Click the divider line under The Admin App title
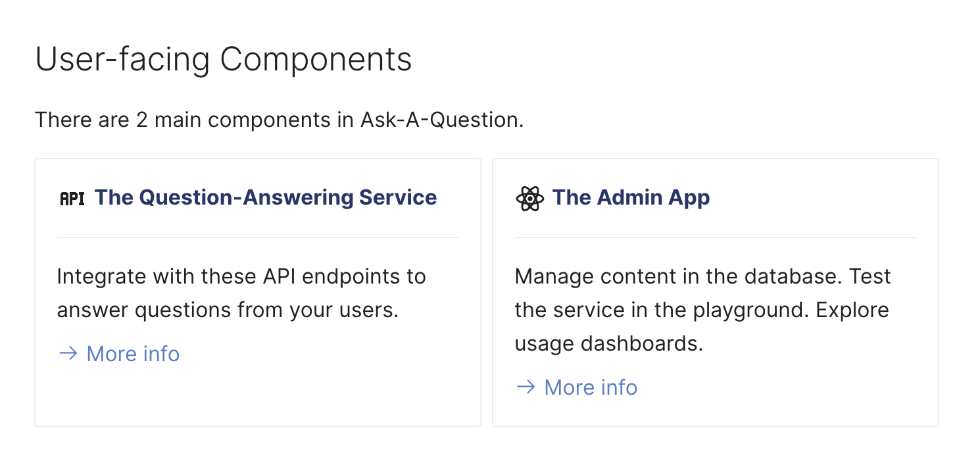Screen dimensions: 980x475 coord(715,238)
